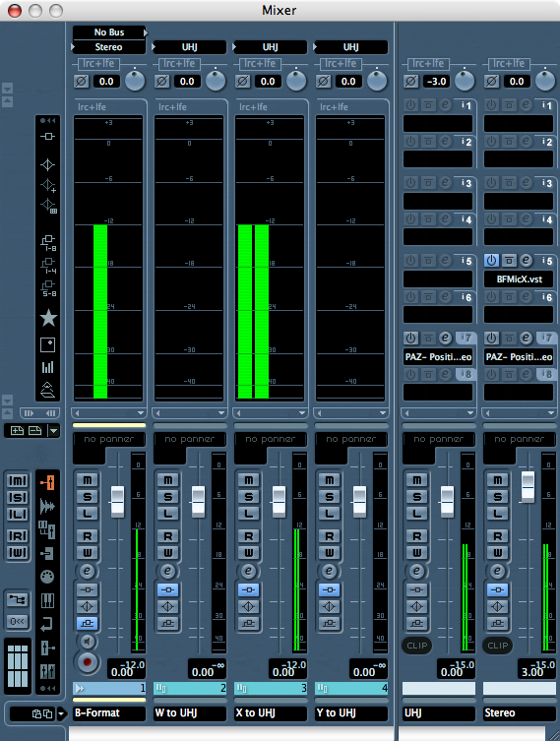Click the meter bars icon in the left panel
This screenshot has height=741, width=560.
pyautogui.click(x=47, y=367)
